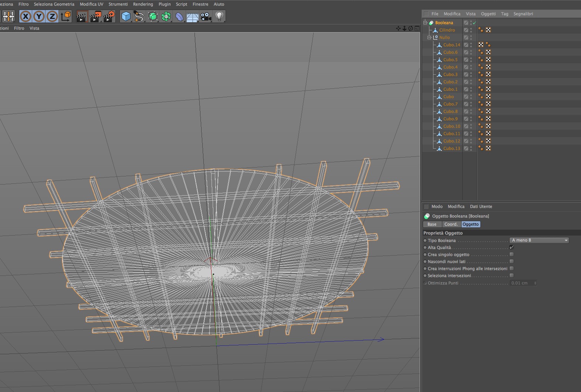Open the Tipo Booleana dropdown
This screenshot has width=581, height=392.
539,240
